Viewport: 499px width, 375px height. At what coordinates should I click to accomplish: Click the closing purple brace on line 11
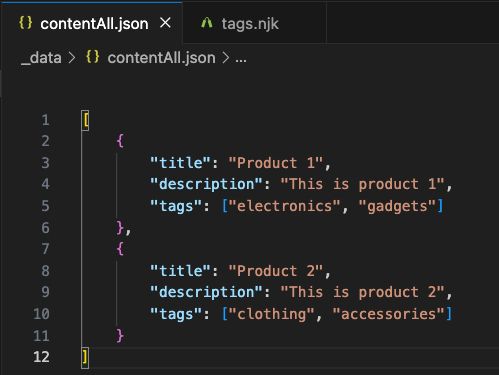[x=120, y=336]
